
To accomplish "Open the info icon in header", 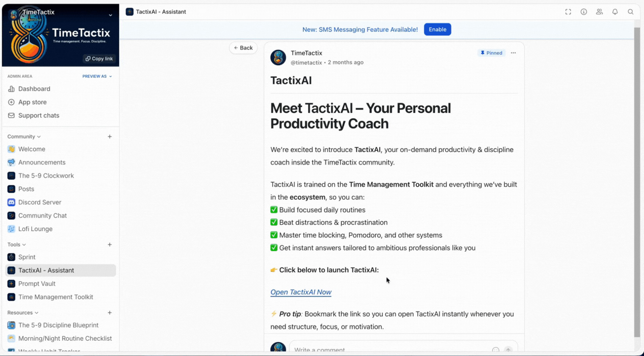I will coord(584,12).
